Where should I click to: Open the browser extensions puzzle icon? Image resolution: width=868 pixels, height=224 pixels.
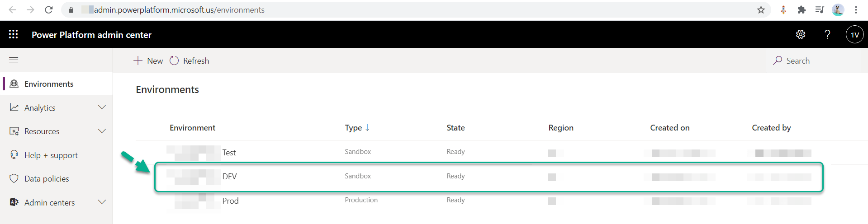802,10
